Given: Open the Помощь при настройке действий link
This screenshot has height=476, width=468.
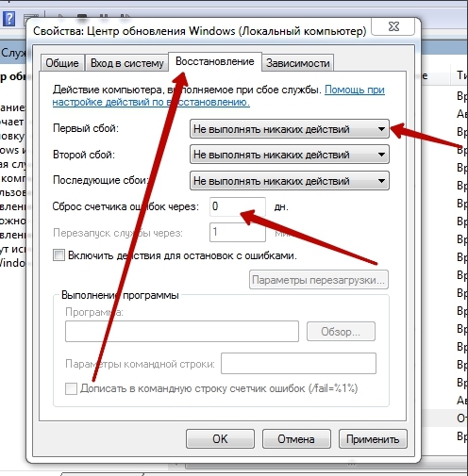Looking at the screenshot, I should pyautogui.click(x=218, y=96).
